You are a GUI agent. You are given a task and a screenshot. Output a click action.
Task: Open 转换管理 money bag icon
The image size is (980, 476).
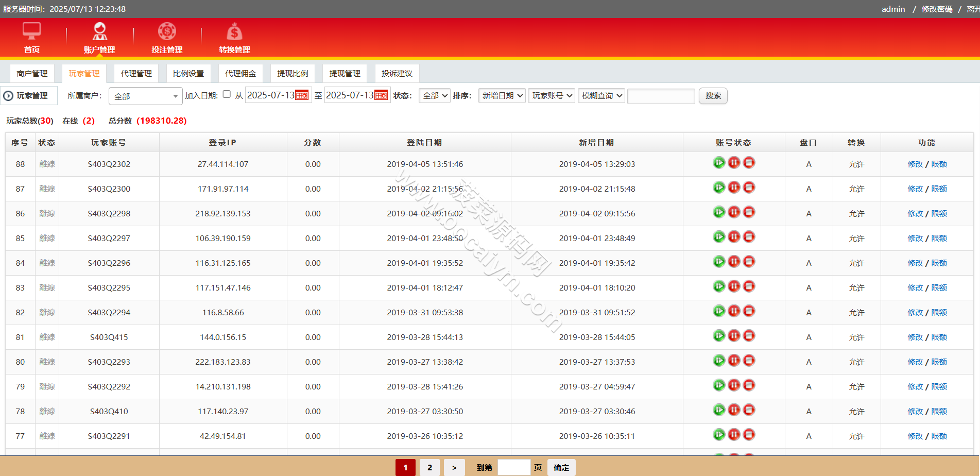point(234,31)
